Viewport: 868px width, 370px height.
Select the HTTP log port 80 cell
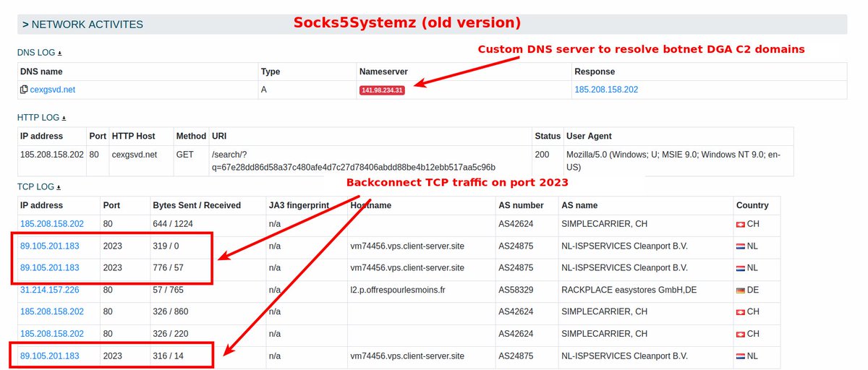tap(93, 155)
